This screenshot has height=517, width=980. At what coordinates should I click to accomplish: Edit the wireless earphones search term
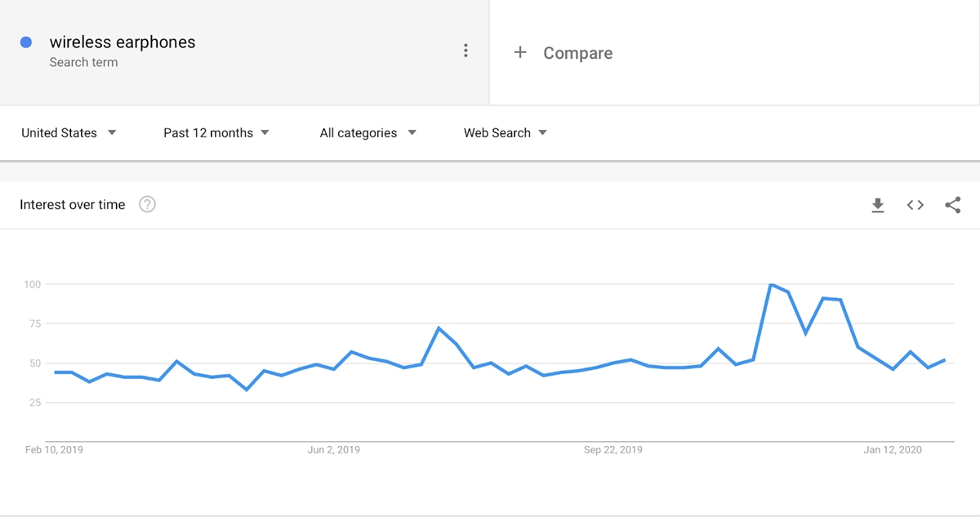(x=122, y=42)
